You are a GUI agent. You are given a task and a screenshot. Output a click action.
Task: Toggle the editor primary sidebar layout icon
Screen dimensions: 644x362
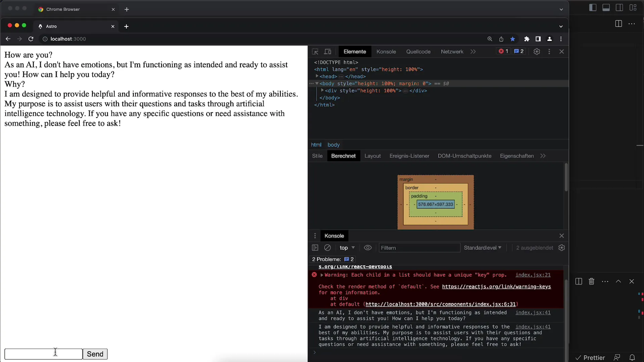593,8
